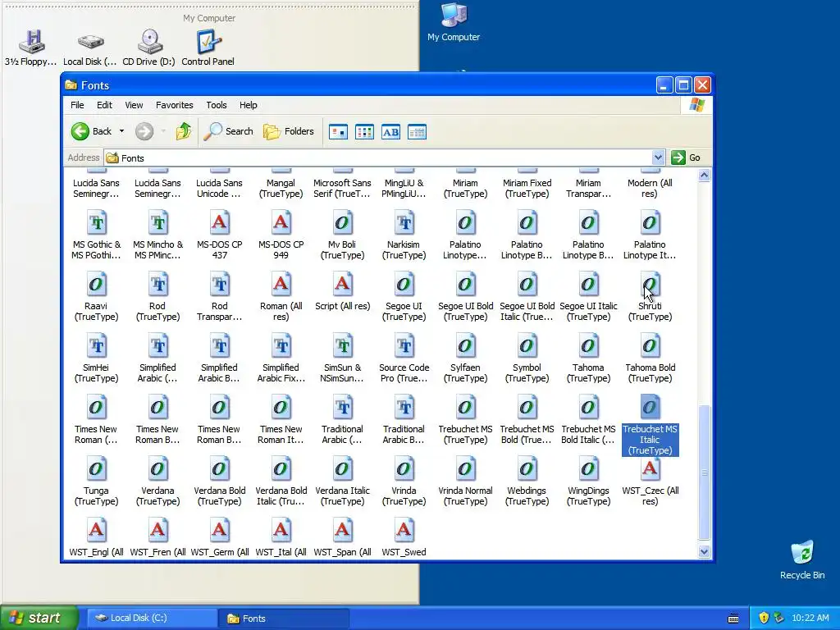The image size is (840, 630).
Task: Select Traditional Arabic font icon
Action: (x=342, y=408)
